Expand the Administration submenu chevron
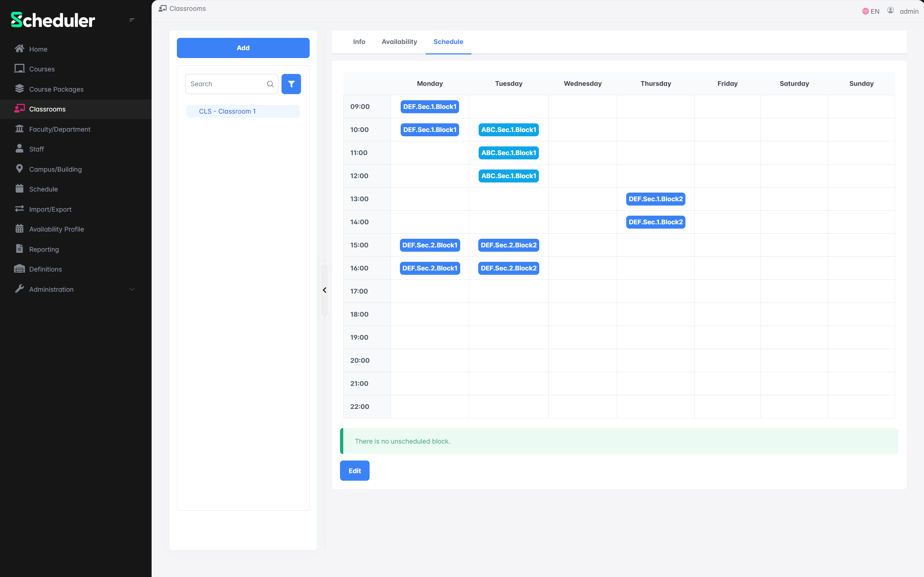This screenshot has height=577, width=924. pos(132,289)
